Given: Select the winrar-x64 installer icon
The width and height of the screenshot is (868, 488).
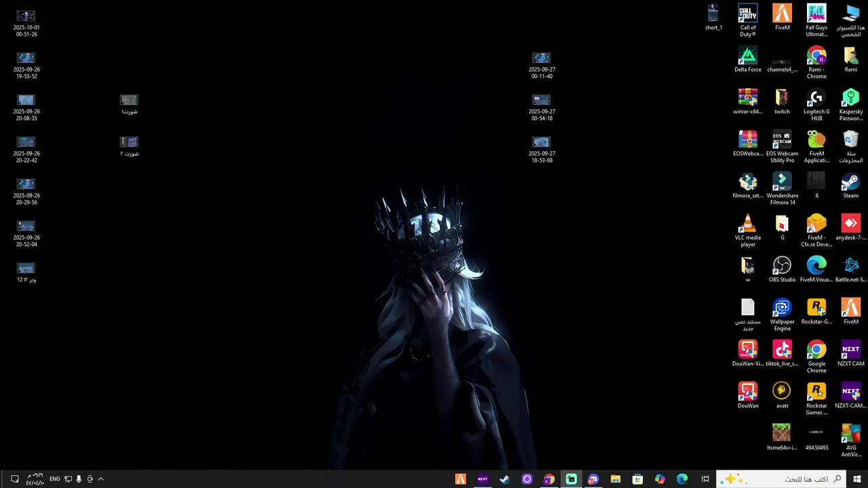Looking at the screenshot, I should (x=748, y=102).
